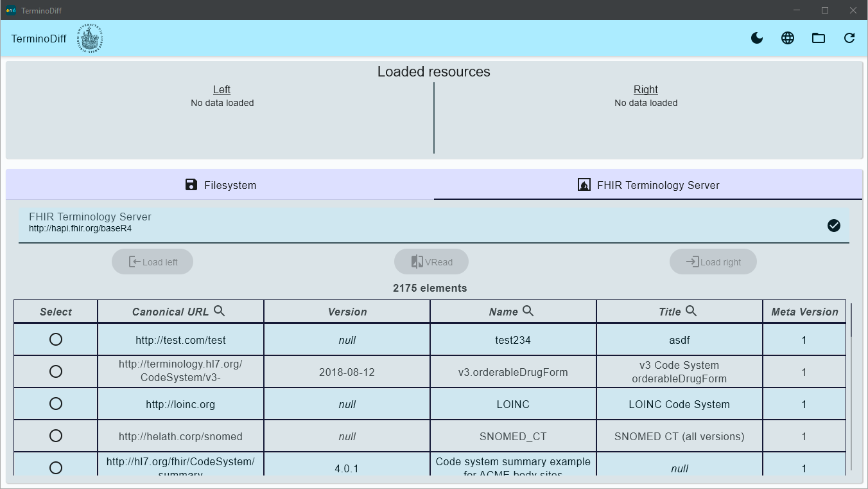Screen dimensions: 868x489
Task: Click the http://test.com/test cell
Action: pyautogui.click(x=180, y=340)
